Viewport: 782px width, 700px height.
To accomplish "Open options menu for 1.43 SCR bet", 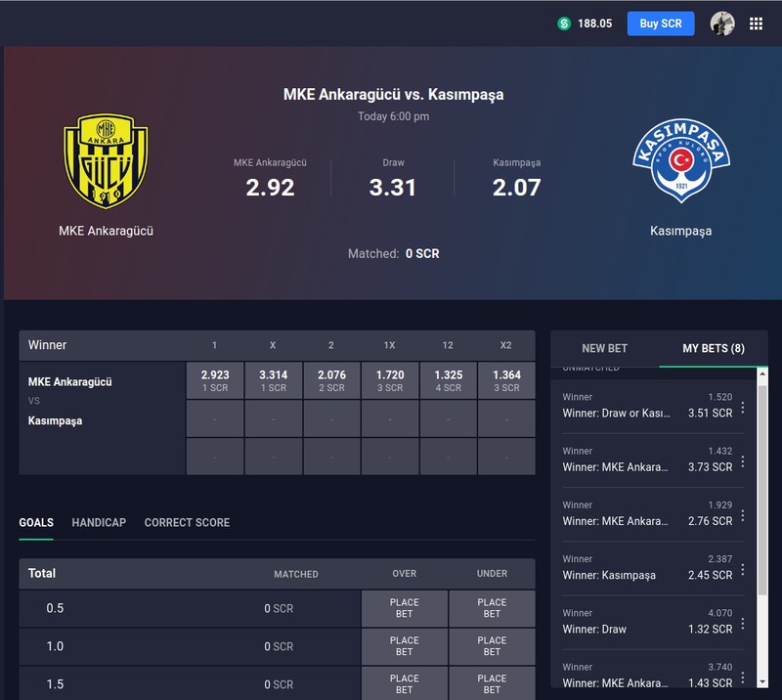I will click(743, 678).
